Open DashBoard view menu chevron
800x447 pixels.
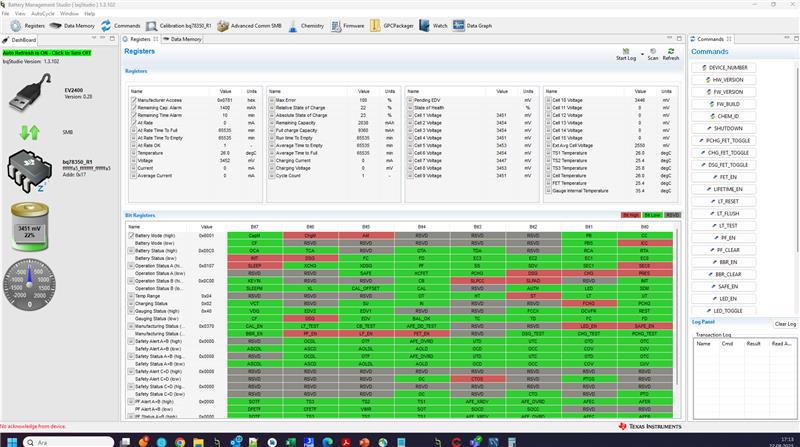pos(94,39)
